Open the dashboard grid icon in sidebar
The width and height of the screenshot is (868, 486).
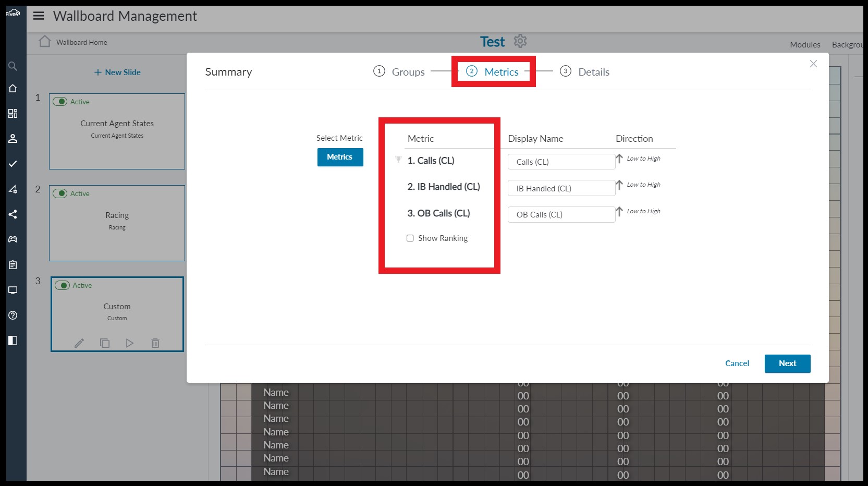coord(13,114)
